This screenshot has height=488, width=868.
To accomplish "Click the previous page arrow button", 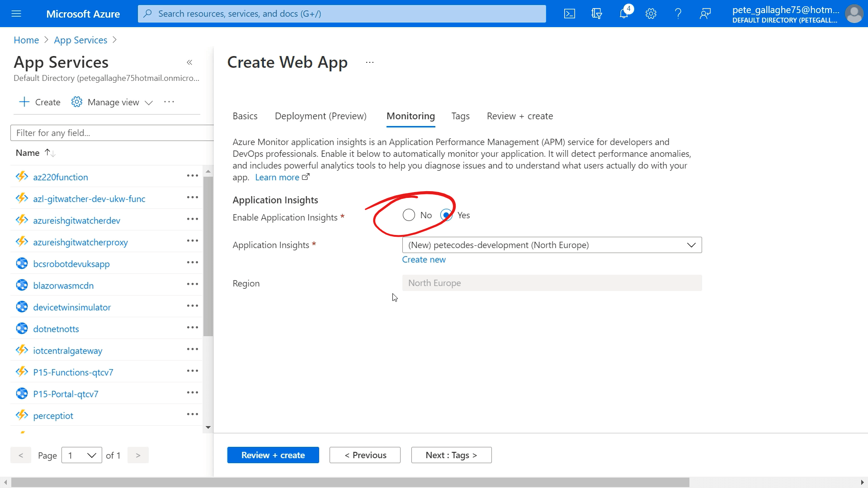I will pos(21,455).
